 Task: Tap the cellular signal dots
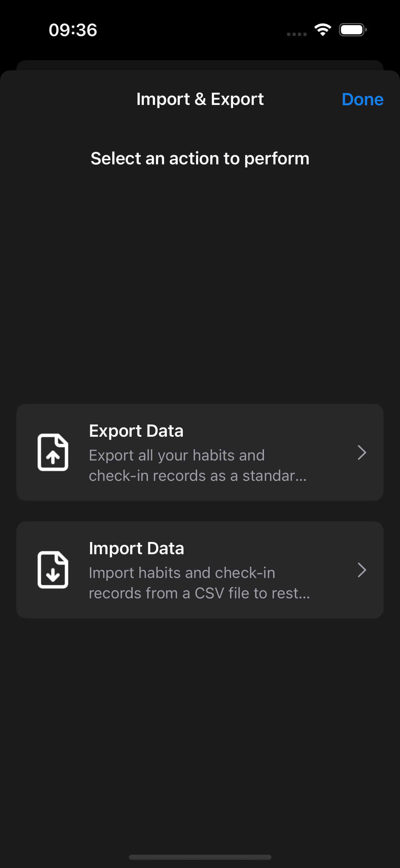point(297,34)
